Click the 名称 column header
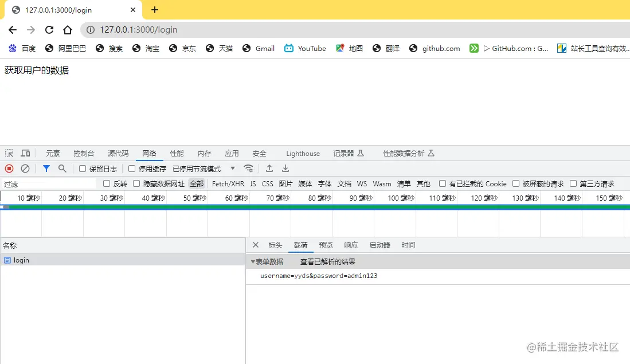Screen dimensions: 630x364 coord(123,245)
